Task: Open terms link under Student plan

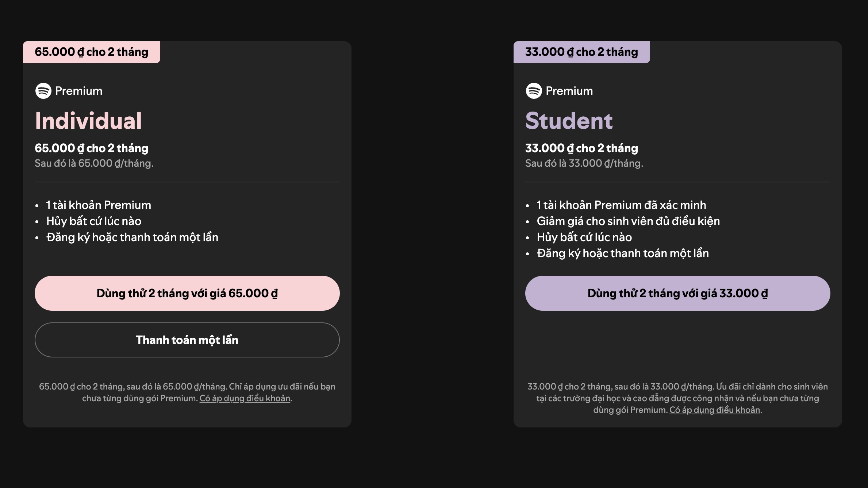Action: pos(715,410)
